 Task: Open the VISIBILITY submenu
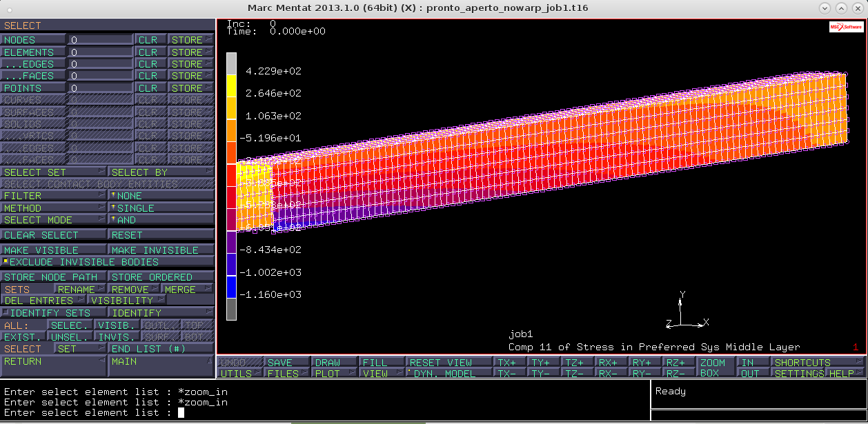point(128,301)
